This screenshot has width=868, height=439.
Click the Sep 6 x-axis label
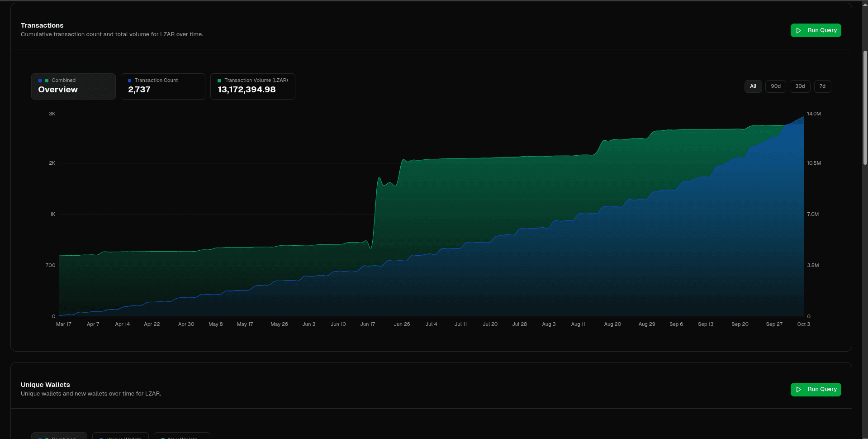pos(676,324)
